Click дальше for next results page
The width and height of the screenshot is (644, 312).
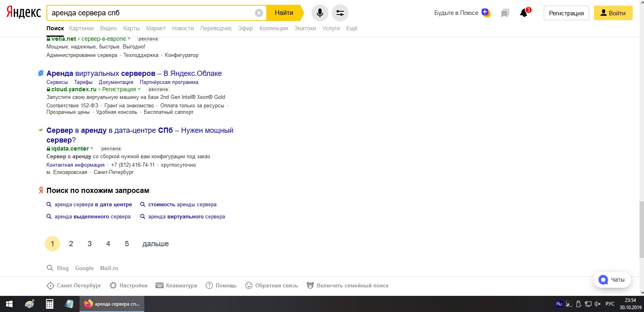156,244
